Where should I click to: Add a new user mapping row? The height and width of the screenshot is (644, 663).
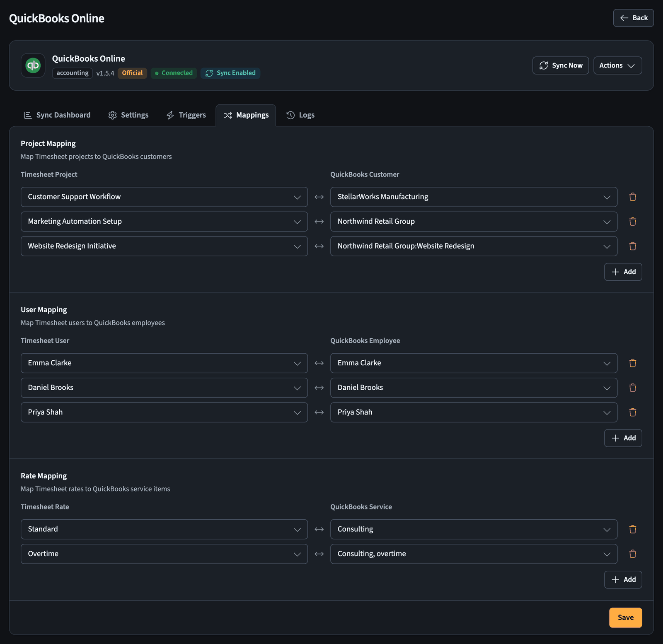click(x=623, y=438)
